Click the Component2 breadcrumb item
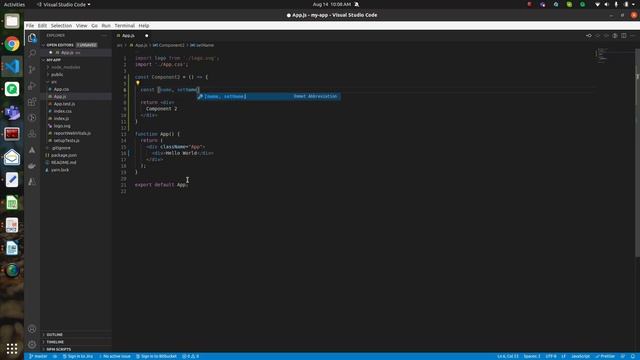This screenshot has width=640, height=360. click(169, 45)
